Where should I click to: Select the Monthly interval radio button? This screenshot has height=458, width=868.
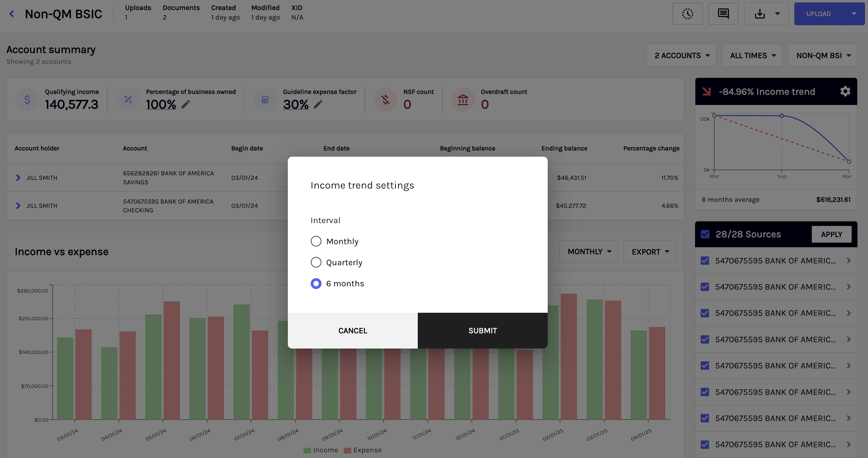316,241
